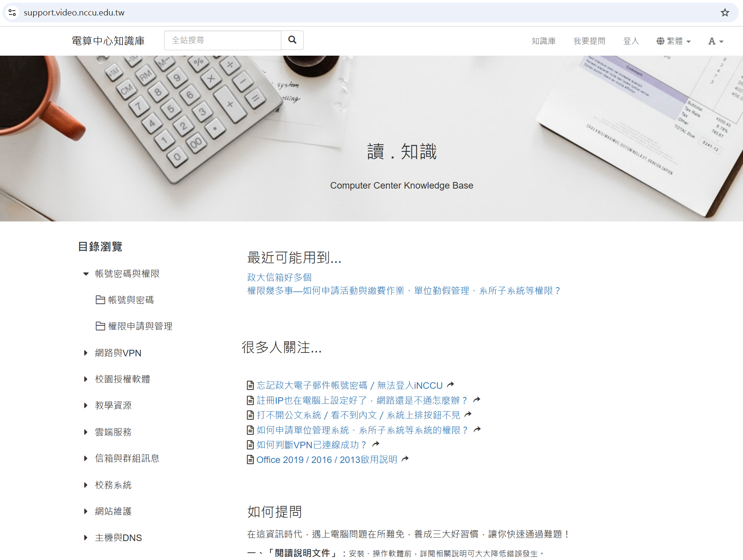The width and height of the screenshot is (743, 560).
Task: Click the globe icon beside 繁體
Action: [x=660, y=41]
